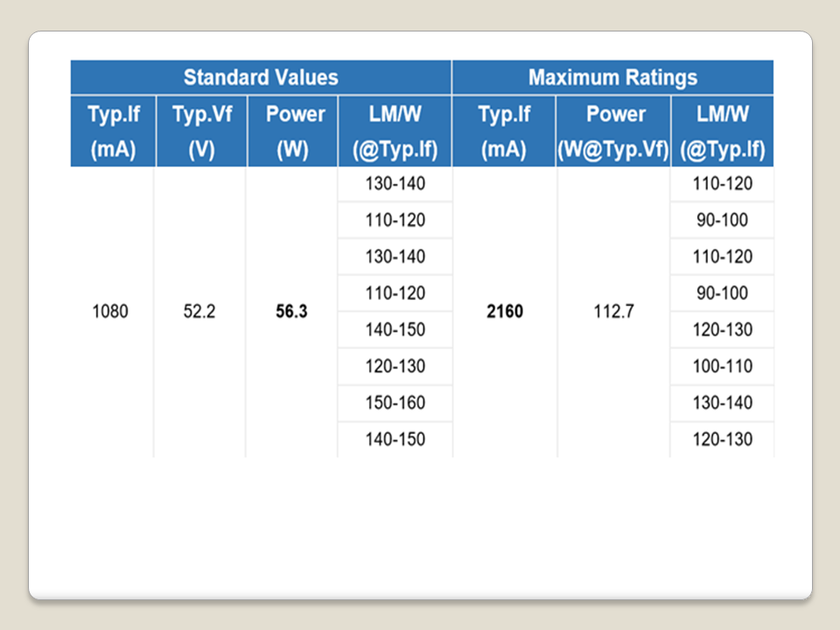
Task: Select Typ.If (mA) header under Standard Values
Action: (x=112, y=131)
